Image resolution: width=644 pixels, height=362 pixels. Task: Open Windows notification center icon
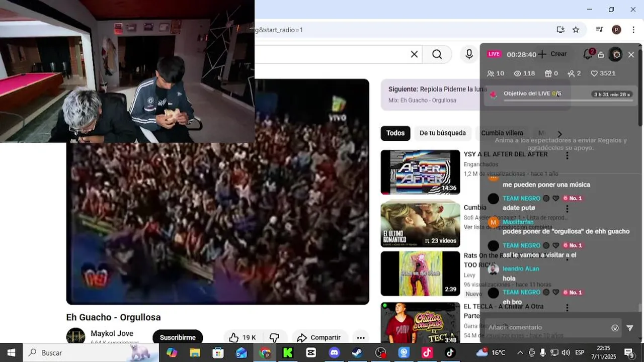(629, 352)
